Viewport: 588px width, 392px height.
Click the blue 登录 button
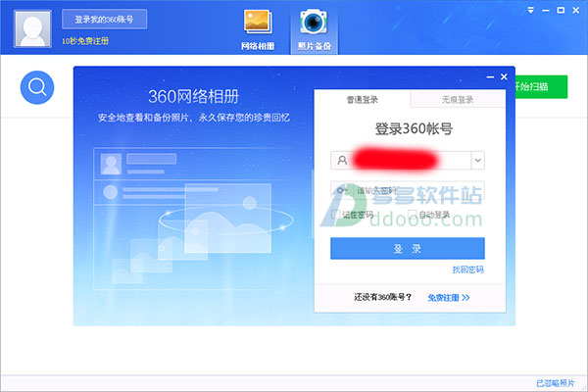click(408, 248)
